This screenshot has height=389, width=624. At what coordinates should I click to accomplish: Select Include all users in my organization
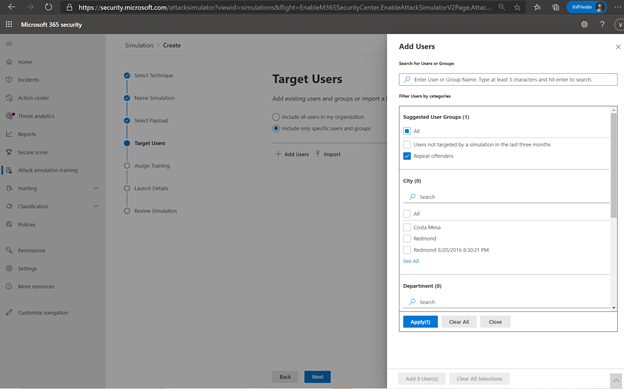276,117
